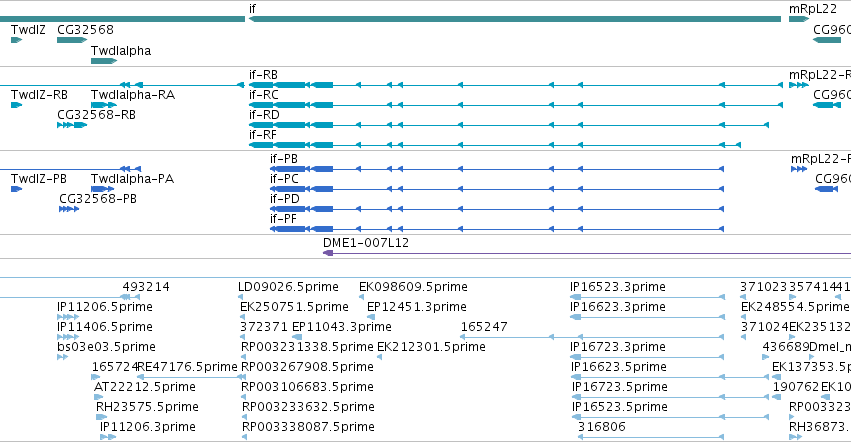Viewport: 851px width, 442px height.
Task: Click the IP16723.3prime EST label
Action: click(618, 347)
